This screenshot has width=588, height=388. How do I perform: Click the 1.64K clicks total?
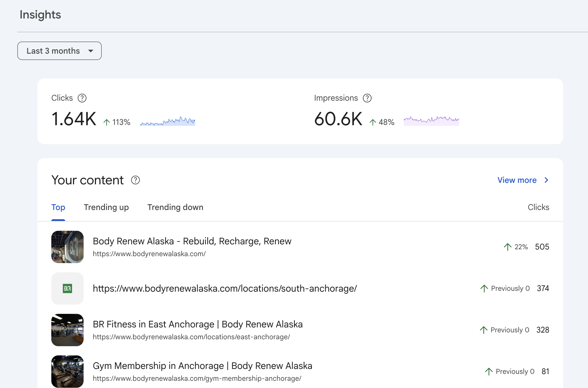74,119
